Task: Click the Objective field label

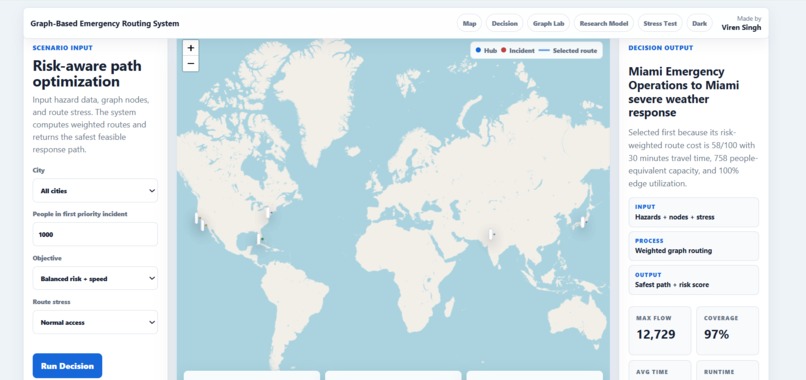Action: coord(47,258)
